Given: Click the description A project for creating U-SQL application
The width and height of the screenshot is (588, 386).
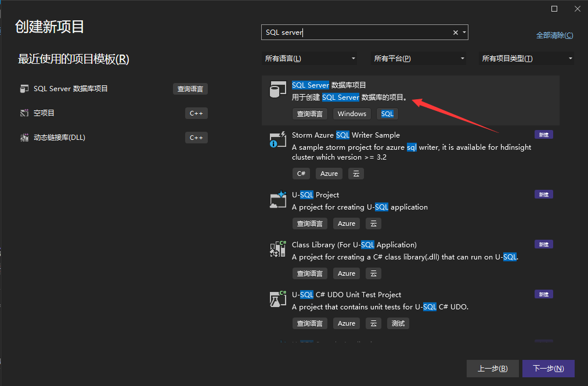Looking at the screenshot, I should (x=360, y=207).
